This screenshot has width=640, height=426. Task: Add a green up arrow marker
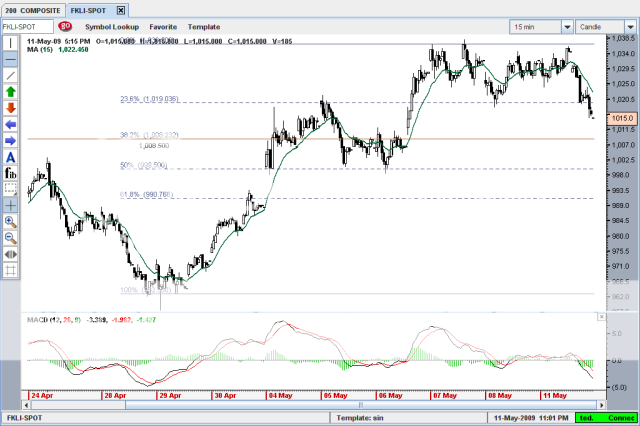tap(11, 91)
